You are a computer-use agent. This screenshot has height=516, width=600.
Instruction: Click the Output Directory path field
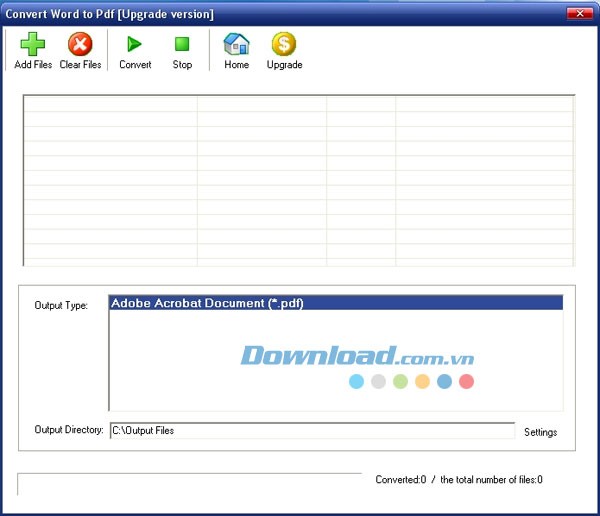312,431
